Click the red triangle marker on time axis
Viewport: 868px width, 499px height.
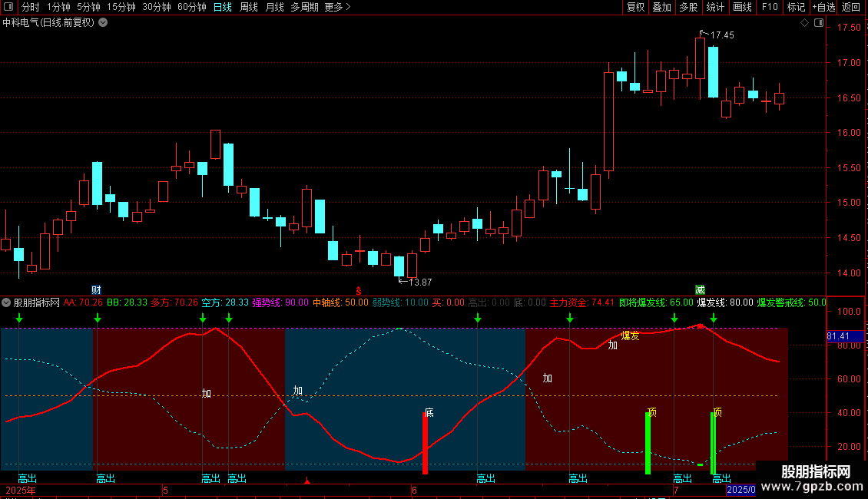[x=307, y=481]
